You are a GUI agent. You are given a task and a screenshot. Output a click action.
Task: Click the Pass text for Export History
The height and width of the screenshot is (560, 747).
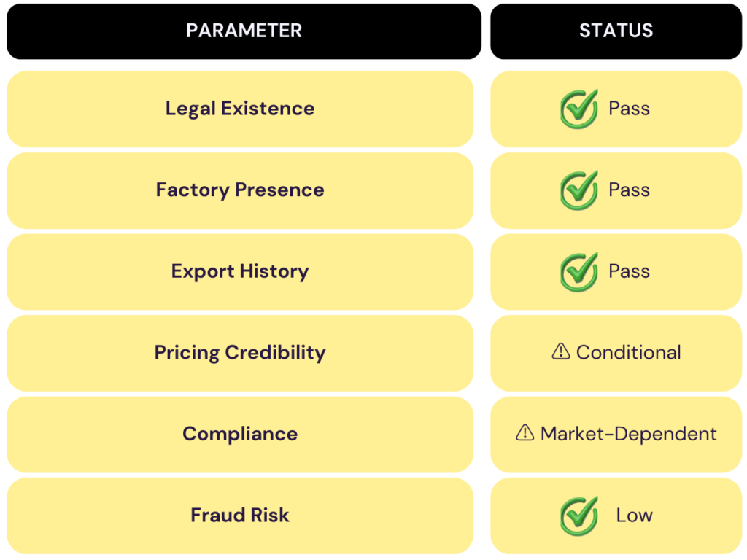click(629, 272)
